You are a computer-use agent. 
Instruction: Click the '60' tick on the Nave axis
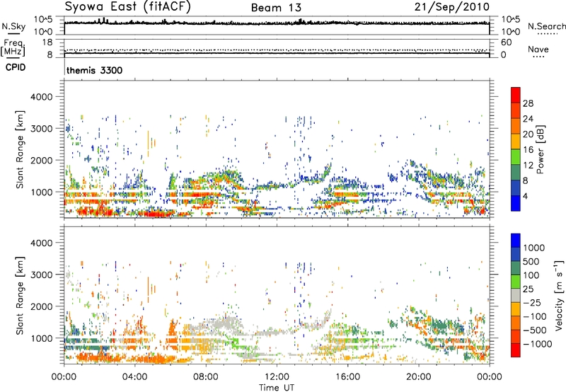[506, 42]
